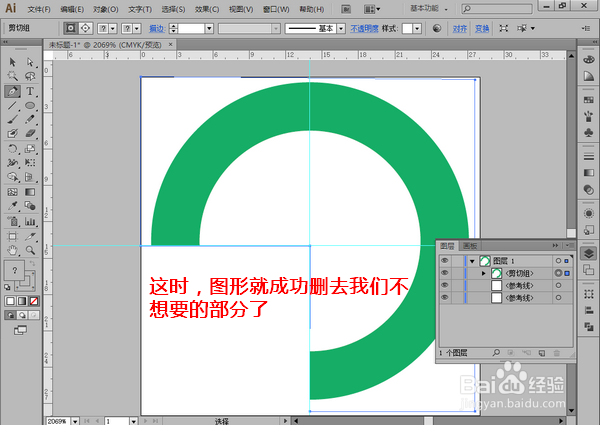Select the Pen tool
Viewport: 600px width, 425px height.
pos(12,91)
